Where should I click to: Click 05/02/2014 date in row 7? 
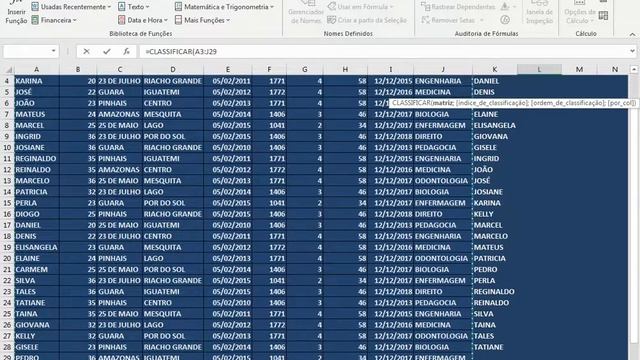click(x=227, y=114)
